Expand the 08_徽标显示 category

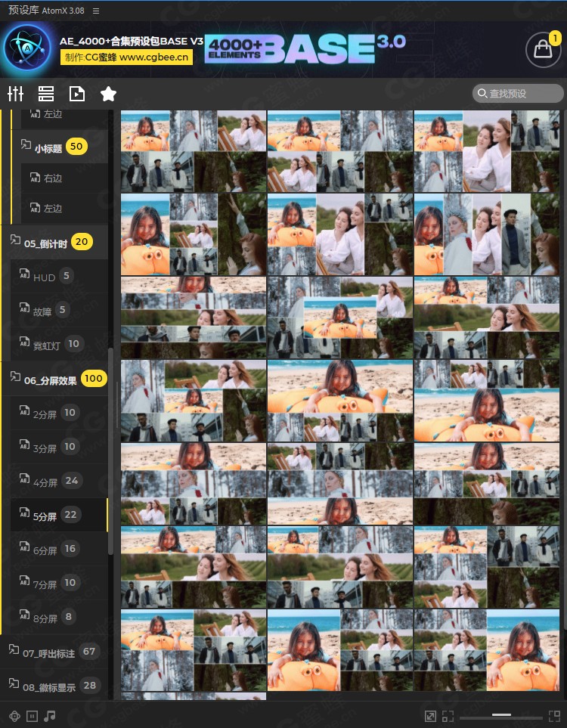pyautogui.click(x=54, y=685)
